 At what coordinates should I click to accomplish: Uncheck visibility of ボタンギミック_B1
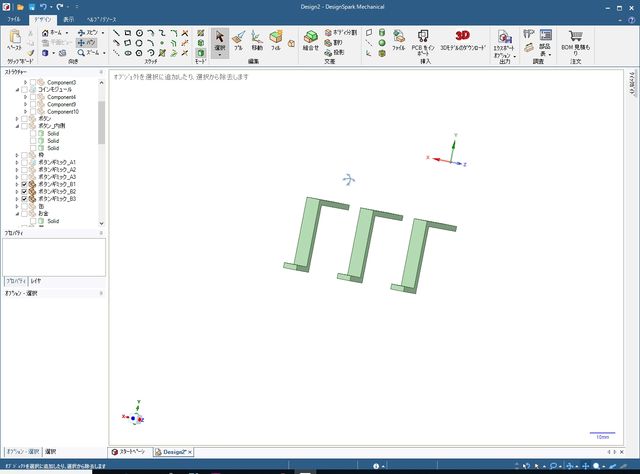pos(24,185)
